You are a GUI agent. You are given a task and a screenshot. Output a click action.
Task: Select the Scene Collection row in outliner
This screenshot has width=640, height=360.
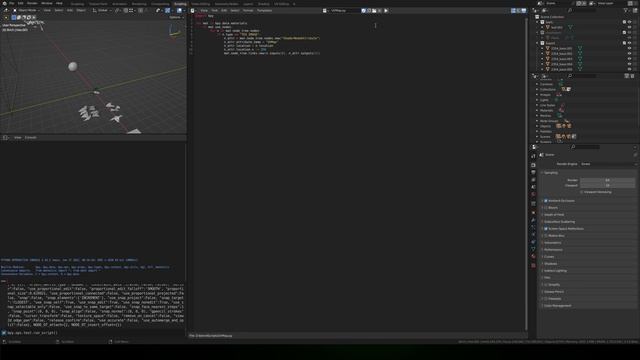552,17
